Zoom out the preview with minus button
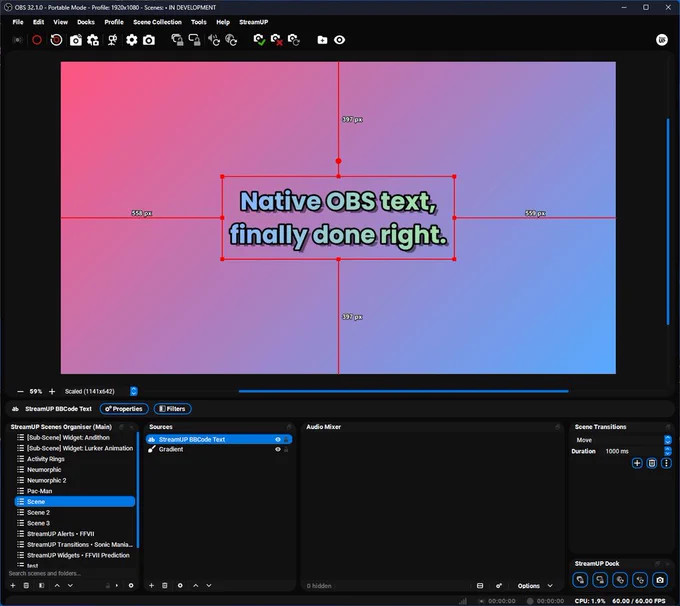Image resolution: width=680 pixels, height=606 pixels. coord(20,391)
